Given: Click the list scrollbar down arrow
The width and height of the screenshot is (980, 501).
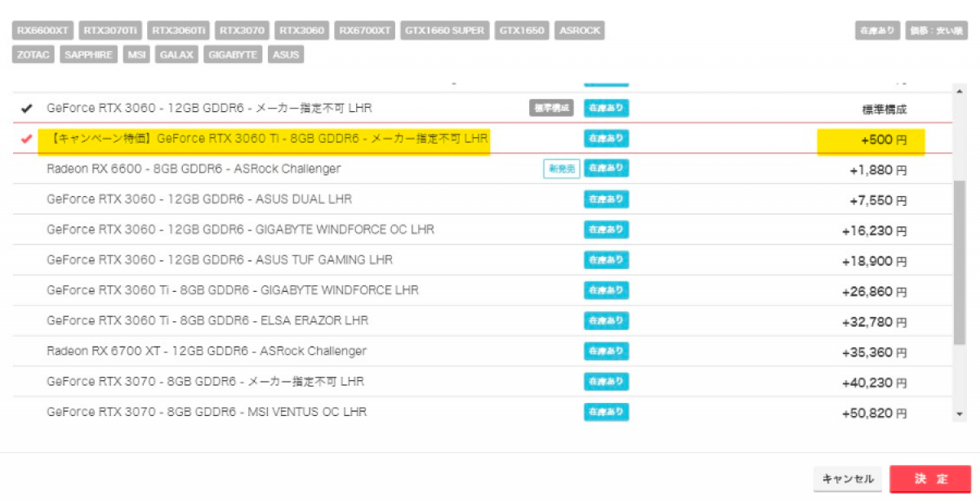Looking at the screenshot, I should [x=960, y=415].
